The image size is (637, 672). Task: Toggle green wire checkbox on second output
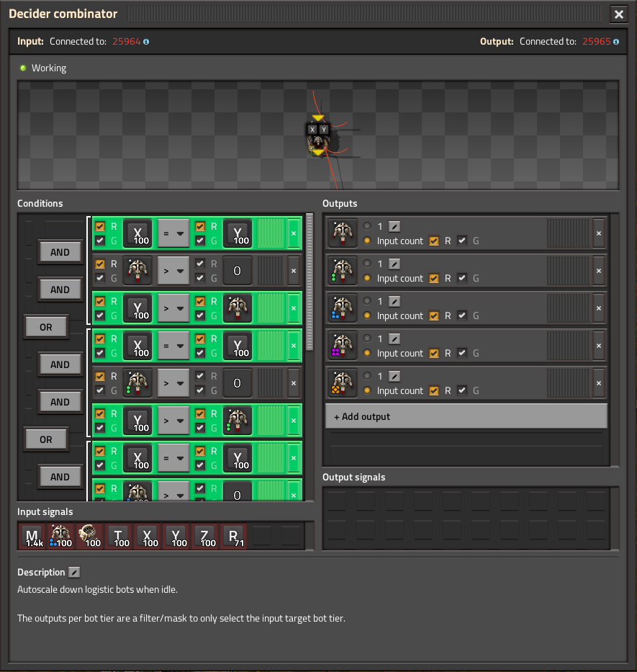pyautogui.click(x=462, y=278)
